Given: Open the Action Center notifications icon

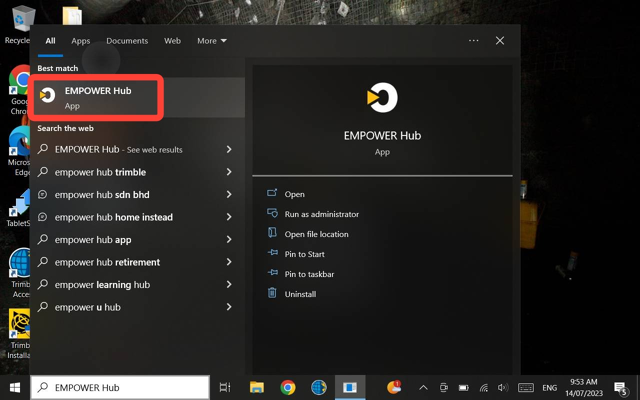Looking at the screenshot, I should (x=621, y=389).
